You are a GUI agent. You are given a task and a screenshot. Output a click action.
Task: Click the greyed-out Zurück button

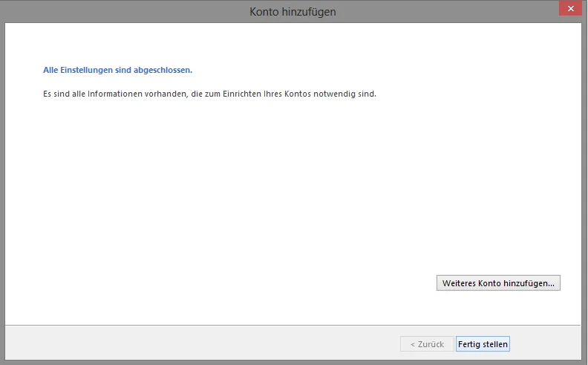coord(427,344)
